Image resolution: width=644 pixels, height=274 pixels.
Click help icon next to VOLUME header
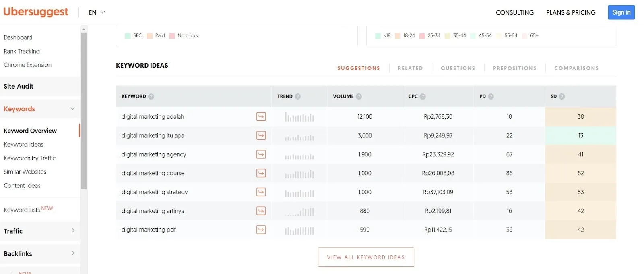359,96
